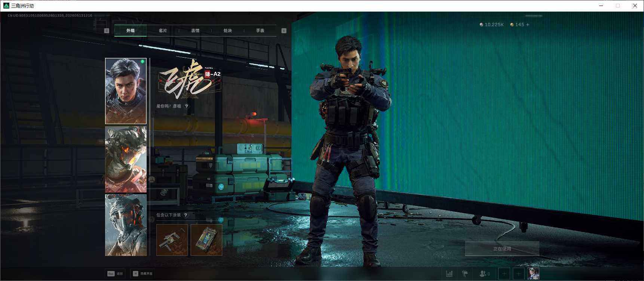Open the 手表 tab
This screenshot has width=644, height=281.
click(x=260, y=31)
